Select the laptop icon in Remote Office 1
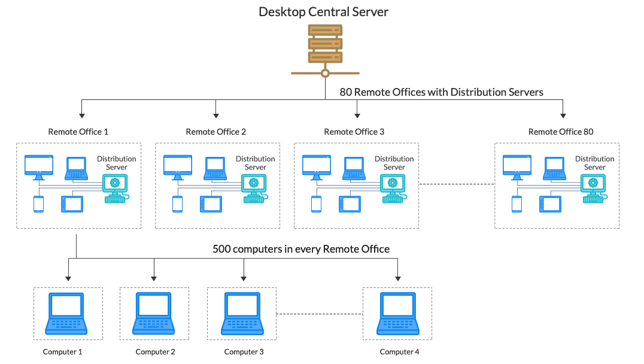The image size is (644, 364). [77, 168]
